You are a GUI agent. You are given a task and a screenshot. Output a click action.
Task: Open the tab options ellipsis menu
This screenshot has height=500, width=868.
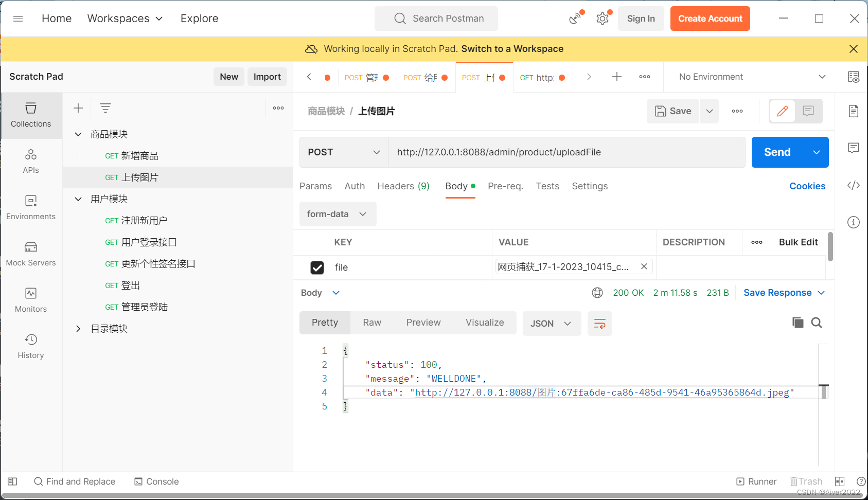tap(645, 77)
